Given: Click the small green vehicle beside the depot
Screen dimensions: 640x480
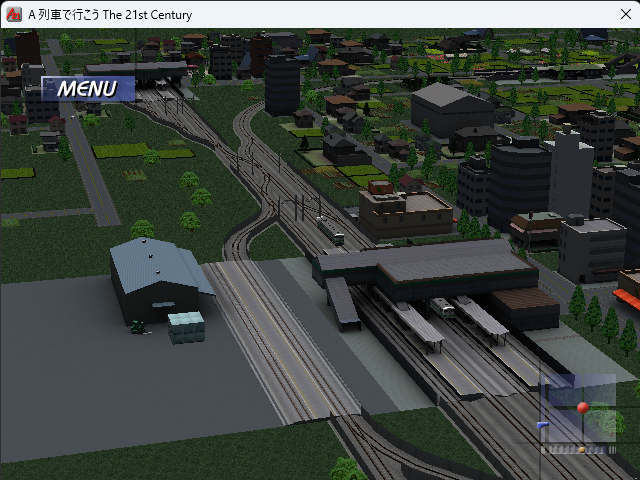Looking at the screenshot, I should coord(136,325).
